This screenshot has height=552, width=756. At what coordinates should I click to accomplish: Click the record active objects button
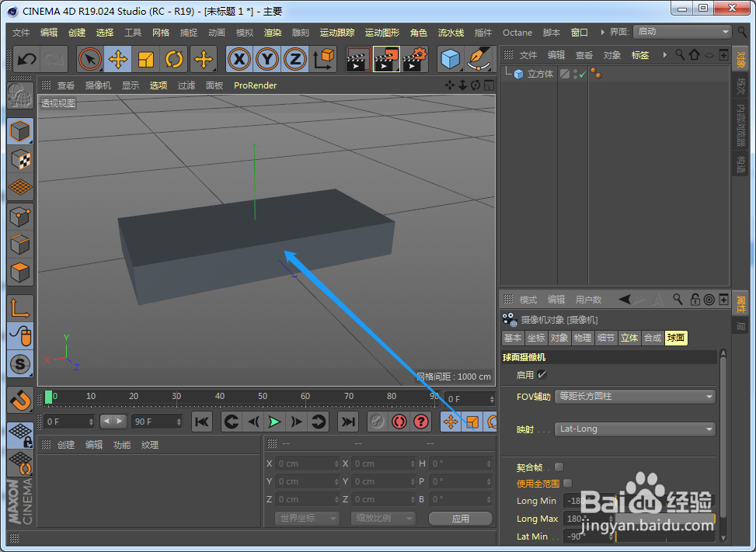(x=377, y=422)
